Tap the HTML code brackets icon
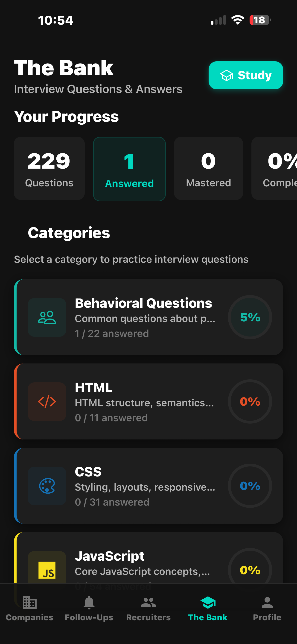 point(47,401)
